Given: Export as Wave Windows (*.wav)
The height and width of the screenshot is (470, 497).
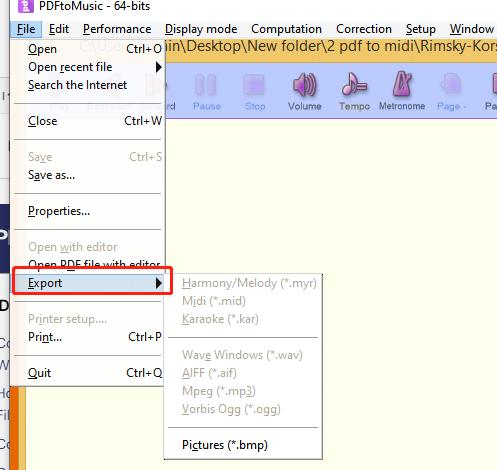Looking at the screenshot, I should [x=243, y=355].
